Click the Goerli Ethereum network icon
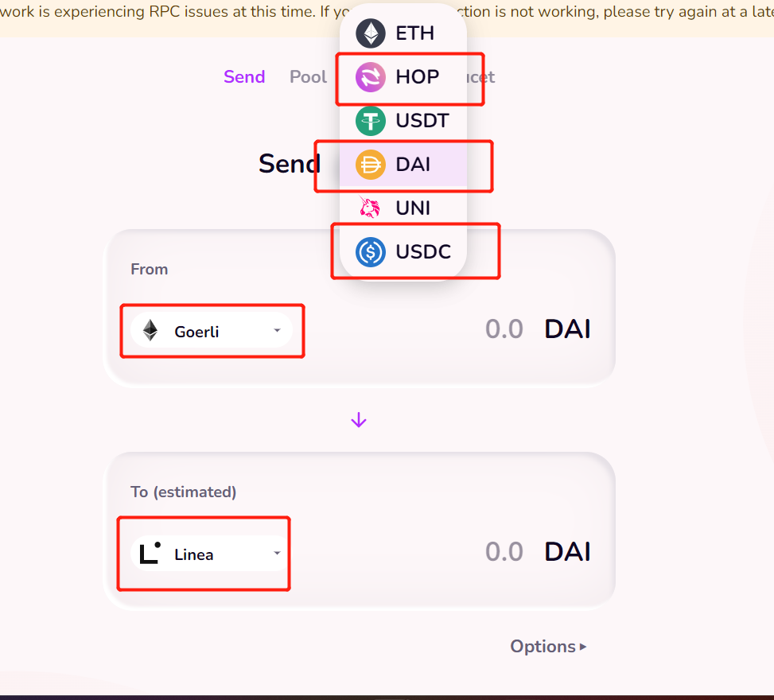This screenshot has height=700, width=774. (150, 331)
